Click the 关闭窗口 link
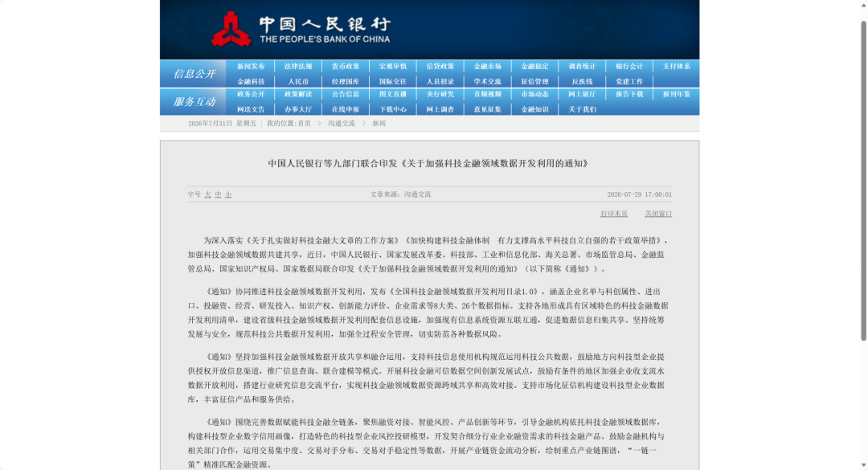 click(658, 214)
